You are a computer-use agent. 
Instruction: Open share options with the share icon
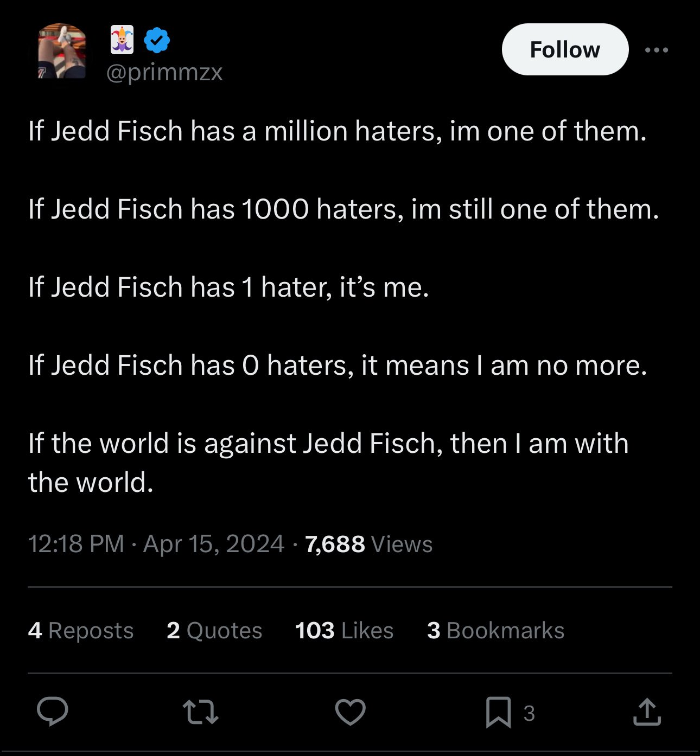(647, 712)
